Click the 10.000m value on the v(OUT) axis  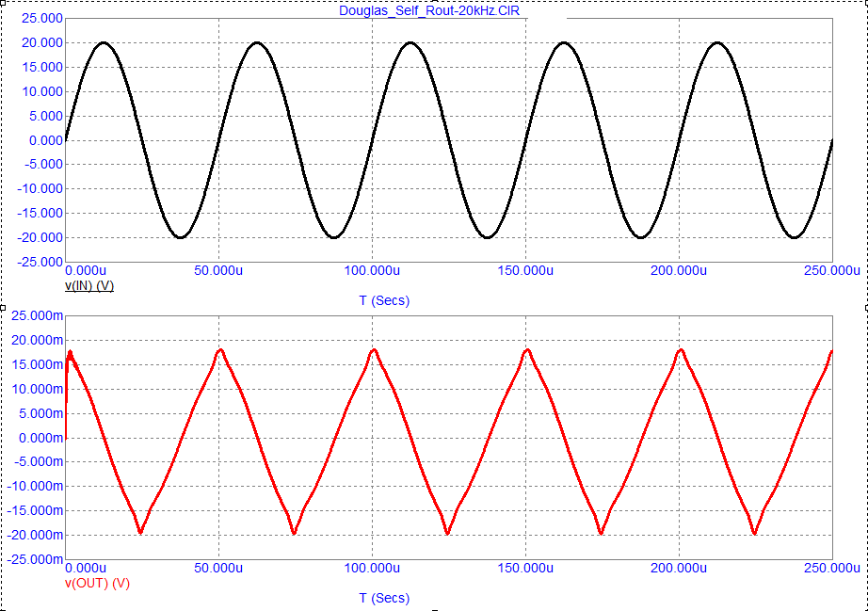37,389
